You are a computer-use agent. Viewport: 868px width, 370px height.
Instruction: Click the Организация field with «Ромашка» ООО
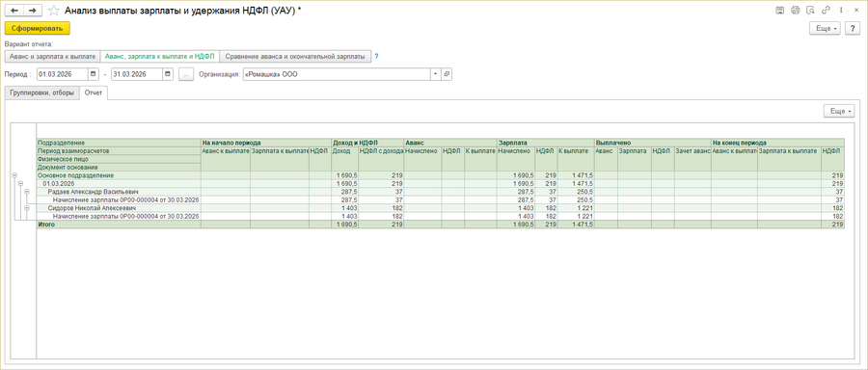pyautogui.click(x=337, y=74)
